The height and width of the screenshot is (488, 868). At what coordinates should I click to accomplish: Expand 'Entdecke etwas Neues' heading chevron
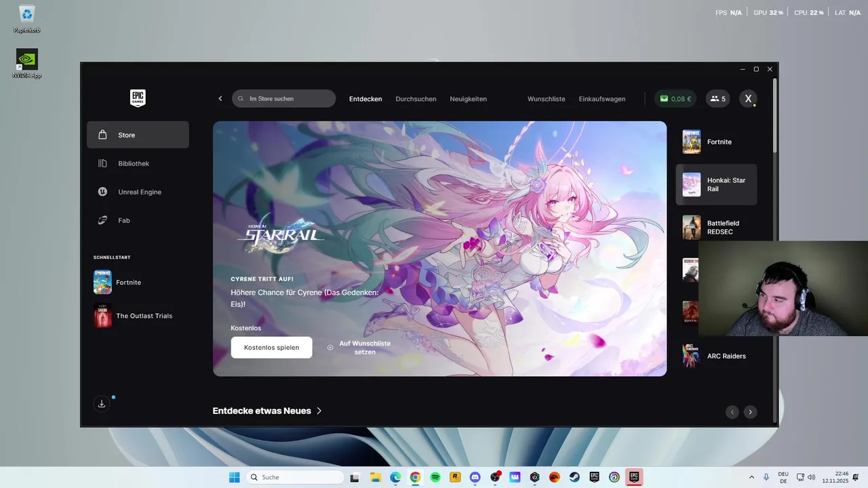(x=319, y=411)
